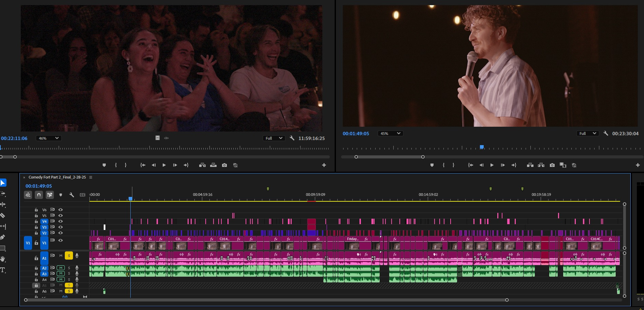This screenshot has height=310, width=644.
Task: Toggle sync lock on V5 track
Action: [x=53, y=216]
